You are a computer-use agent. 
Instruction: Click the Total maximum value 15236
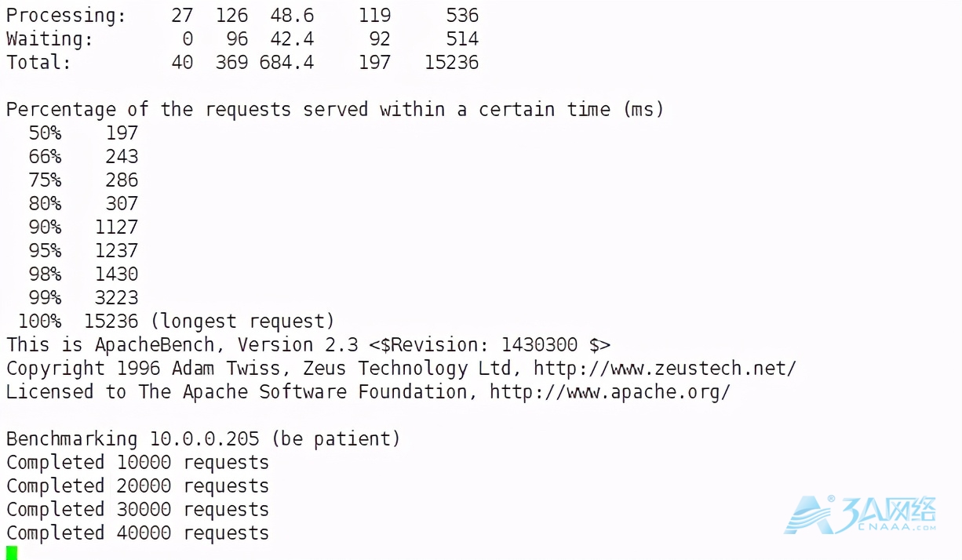[451, 63]
